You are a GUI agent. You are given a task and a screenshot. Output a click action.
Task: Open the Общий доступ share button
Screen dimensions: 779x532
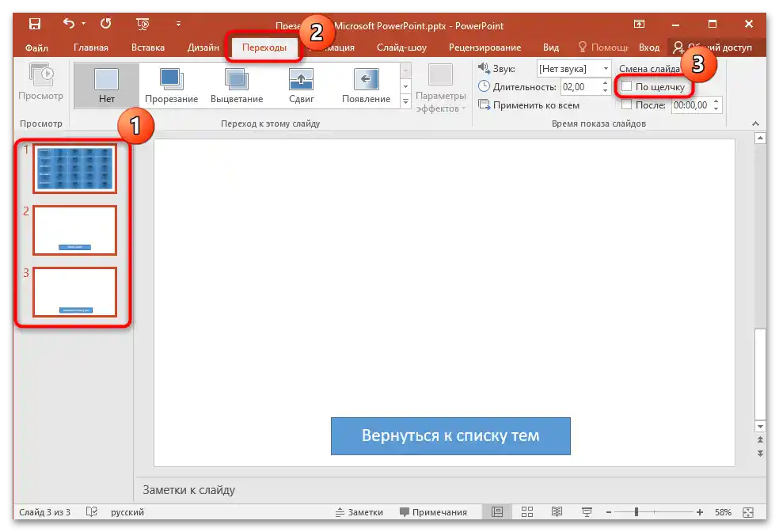[712, 47]
